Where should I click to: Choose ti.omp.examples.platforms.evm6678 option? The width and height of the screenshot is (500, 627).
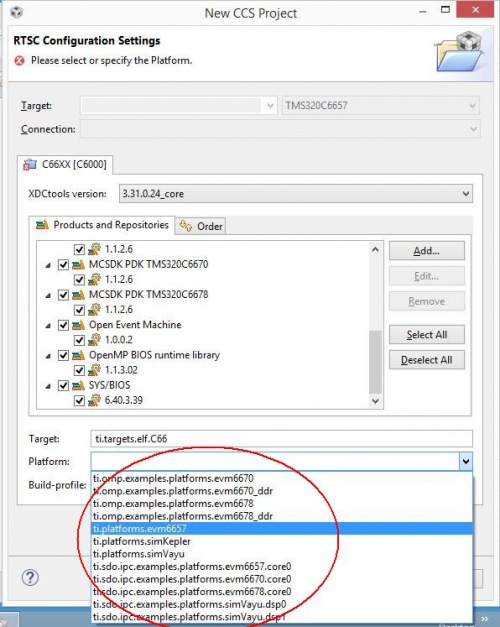282,503
